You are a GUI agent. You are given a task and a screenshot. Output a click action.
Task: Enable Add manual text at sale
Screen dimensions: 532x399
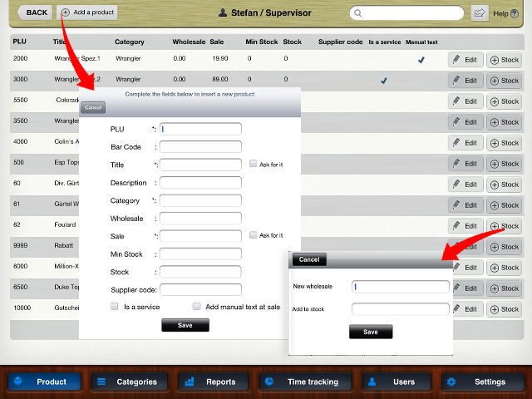197,307
